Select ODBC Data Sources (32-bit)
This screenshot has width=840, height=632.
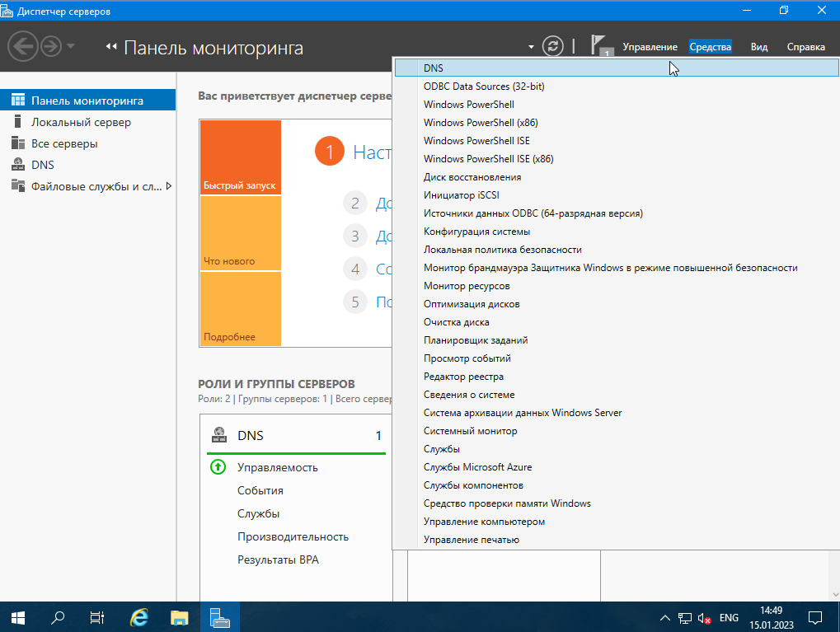[617, 87]
